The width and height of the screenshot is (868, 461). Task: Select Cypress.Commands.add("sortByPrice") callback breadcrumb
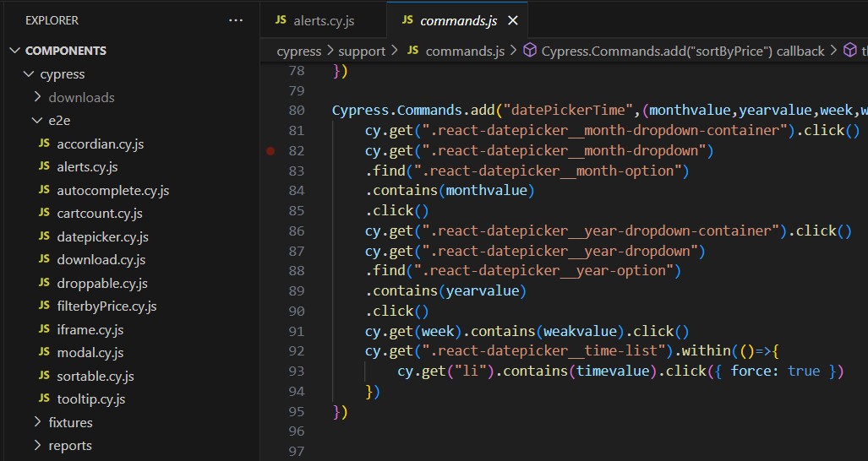pyautogui.click(x=683, y=52)
